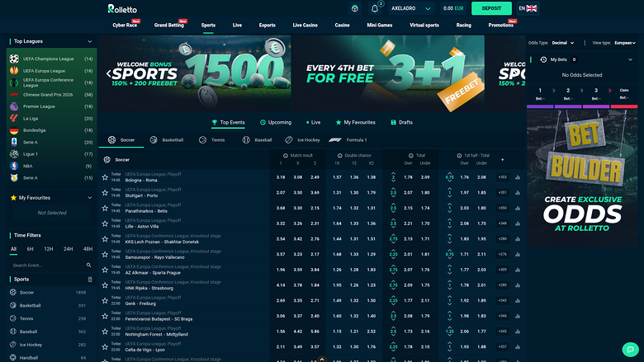Open Ligue 1 from Top Leagues

51,154
